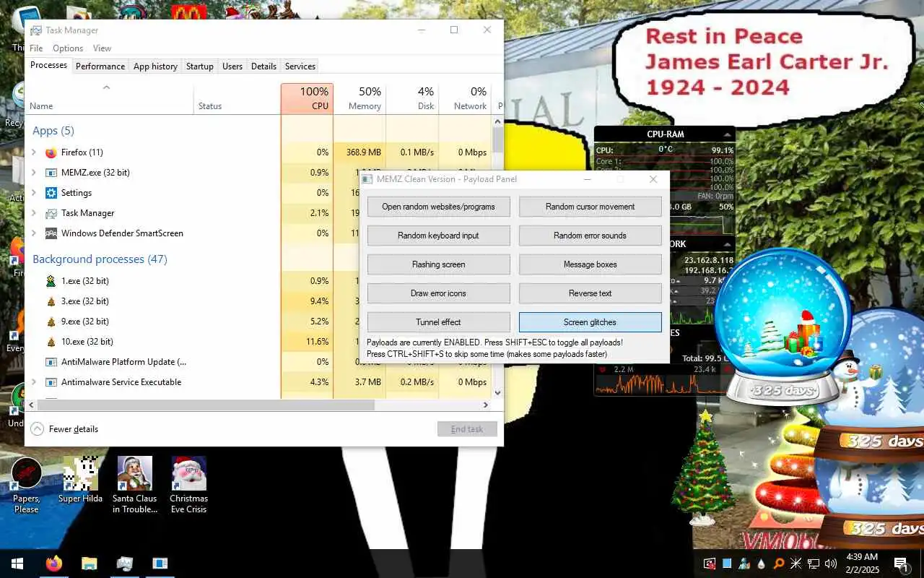Open the volume speaker tray icon
This screenshot has height=578, width=924.
831,564
